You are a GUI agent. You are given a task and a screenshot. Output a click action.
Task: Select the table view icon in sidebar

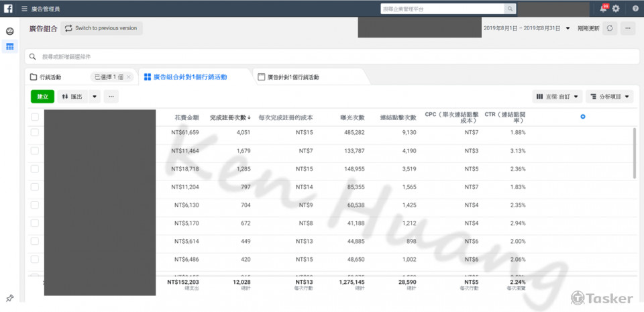10,46
